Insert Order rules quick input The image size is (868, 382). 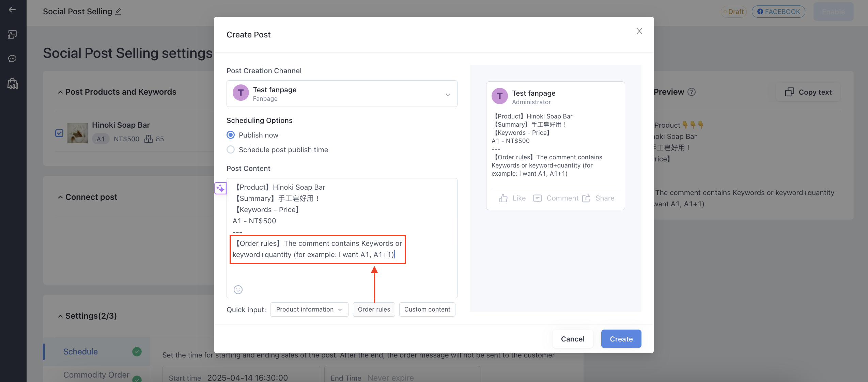point(374,309)
